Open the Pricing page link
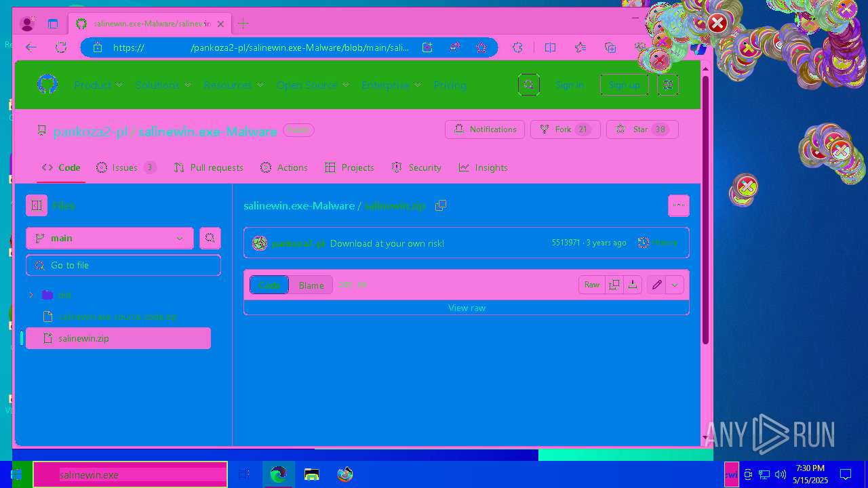Image resolution: width=868 pixels, height=488 pixels. click(x=450, y=85)
